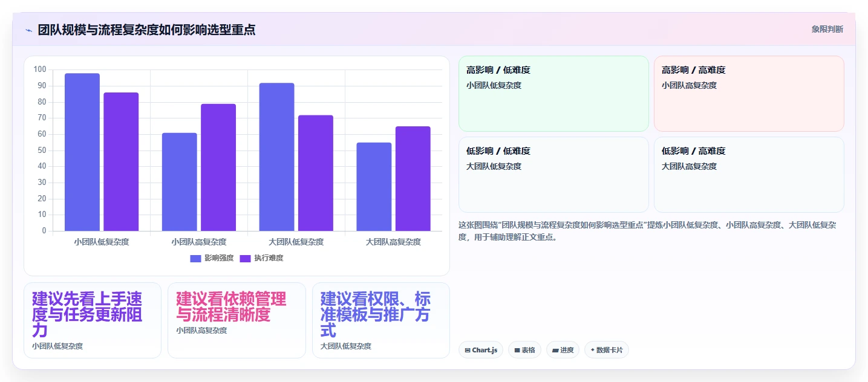Click the 执行难度 bar for 大团队高复杂度
Image resolution: width=868 pixels, height=382 pixels.
(413, 179)
